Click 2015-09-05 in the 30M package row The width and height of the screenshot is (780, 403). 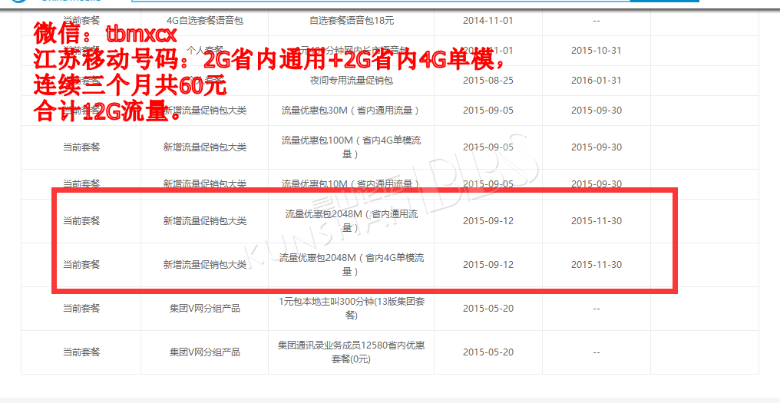coord(488,110)
